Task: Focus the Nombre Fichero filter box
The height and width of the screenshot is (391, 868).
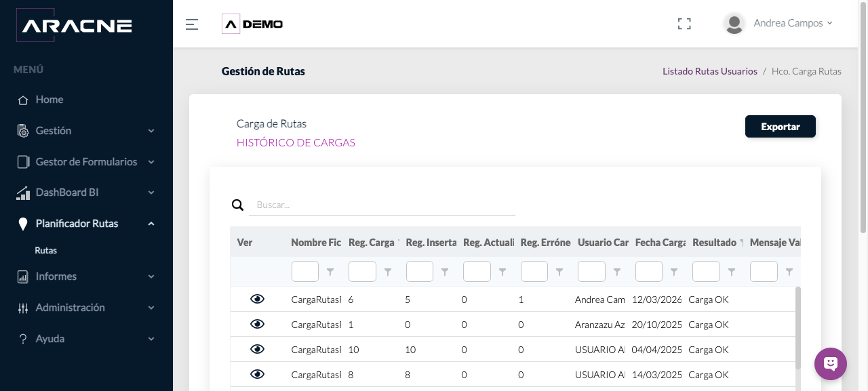Action: click(x=305, y=272)
